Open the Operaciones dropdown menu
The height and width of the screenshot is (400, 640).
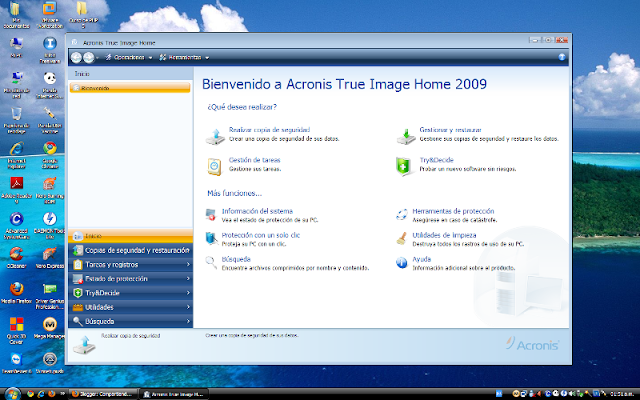point(129,58)
